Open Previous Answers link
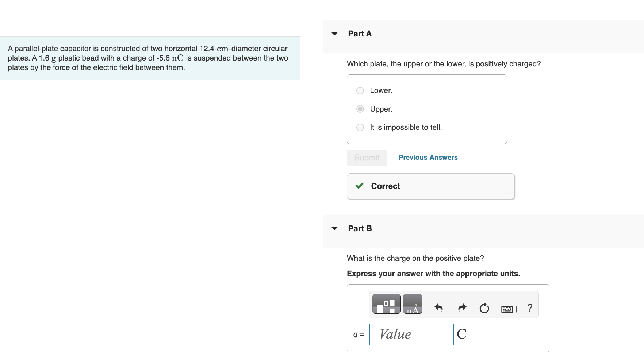Viewport: 644px width, 356px height. [428, 157]
